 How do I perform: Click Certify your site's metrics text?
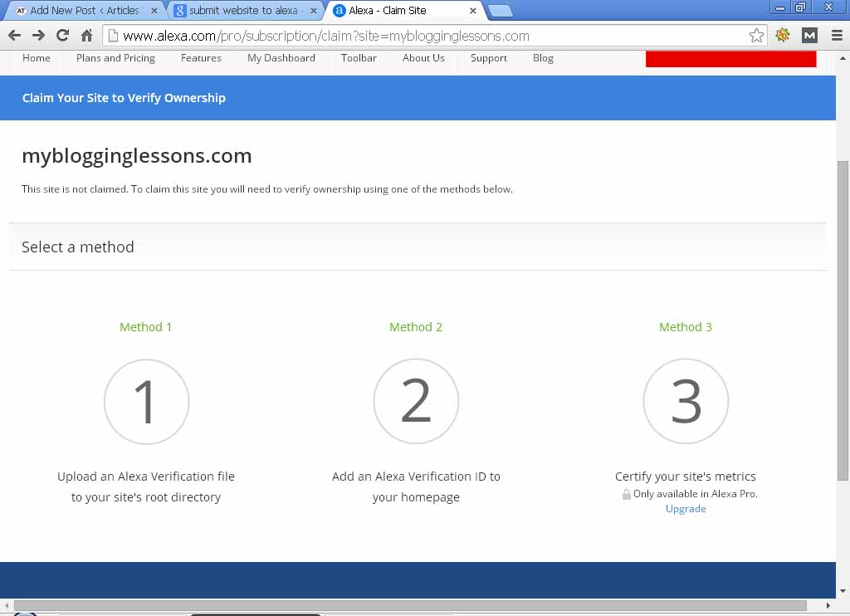click(685, 476)
